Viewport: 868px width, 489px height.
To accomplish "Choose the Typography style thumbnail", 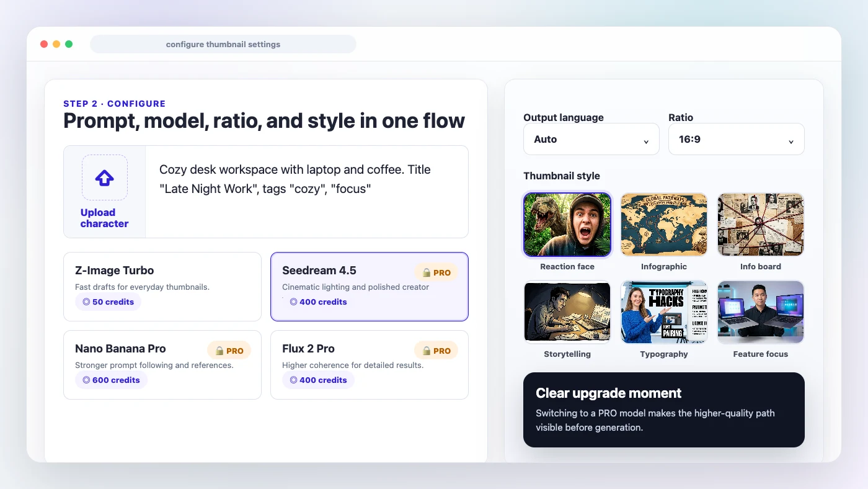I will (664, 312).
